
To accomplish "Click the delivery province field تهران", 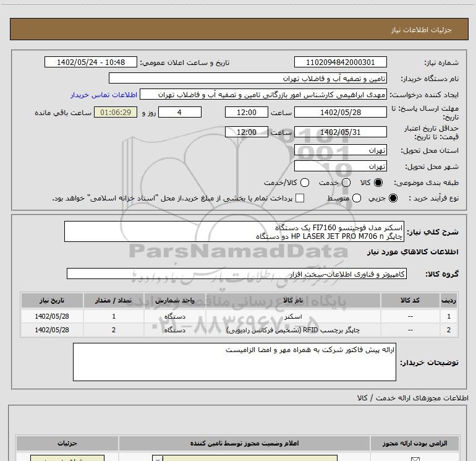I will coord(340,150).
